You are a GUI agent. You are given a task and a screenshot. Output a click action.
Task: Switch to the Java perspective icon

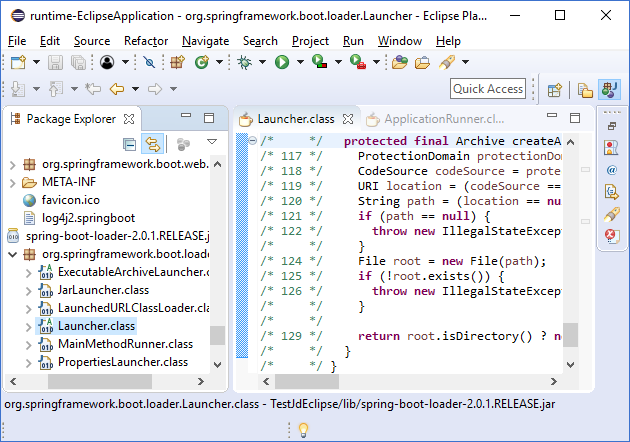[x=610, y=89]
